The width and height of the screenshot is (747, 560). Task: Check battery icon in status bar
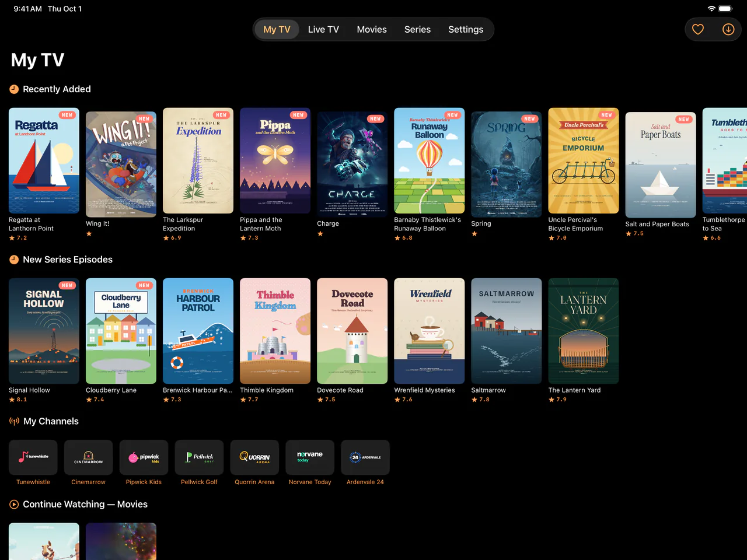(725, 9)
